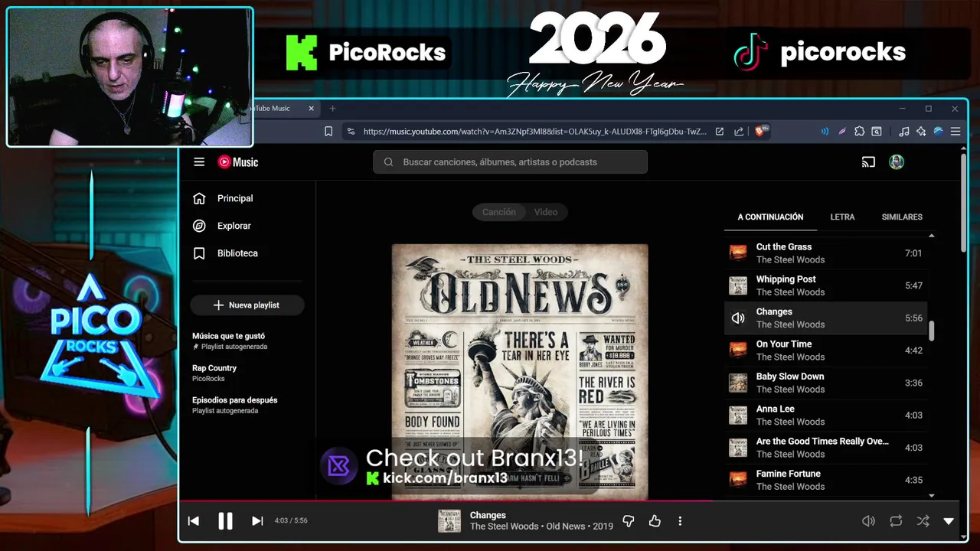The width and height of the screenshot is (980, 551).
Task: Click the sparkle Leo AI icon
Action: click(x=921, y=132)
